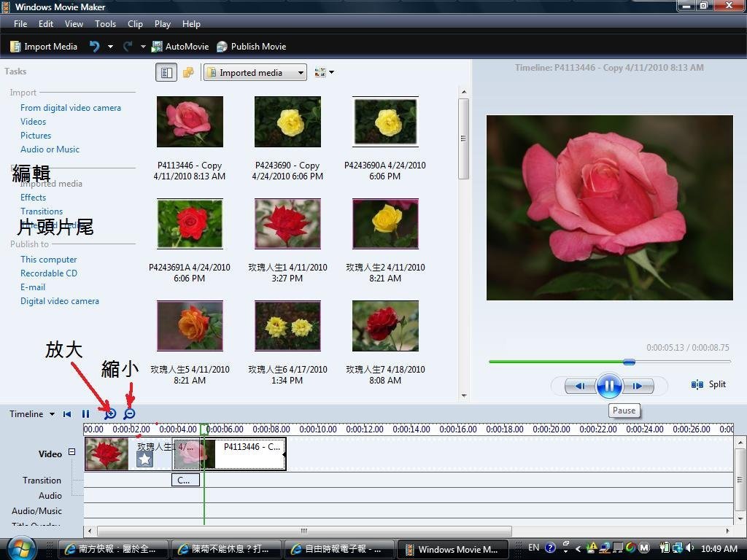Screen dimensions: 747x560
Task: Undo the last action with the blue arrow
Action: coord(95,46)
